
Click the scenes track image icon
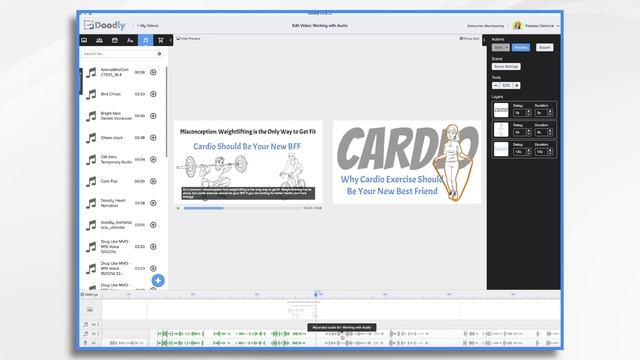(x=90, y=310)
